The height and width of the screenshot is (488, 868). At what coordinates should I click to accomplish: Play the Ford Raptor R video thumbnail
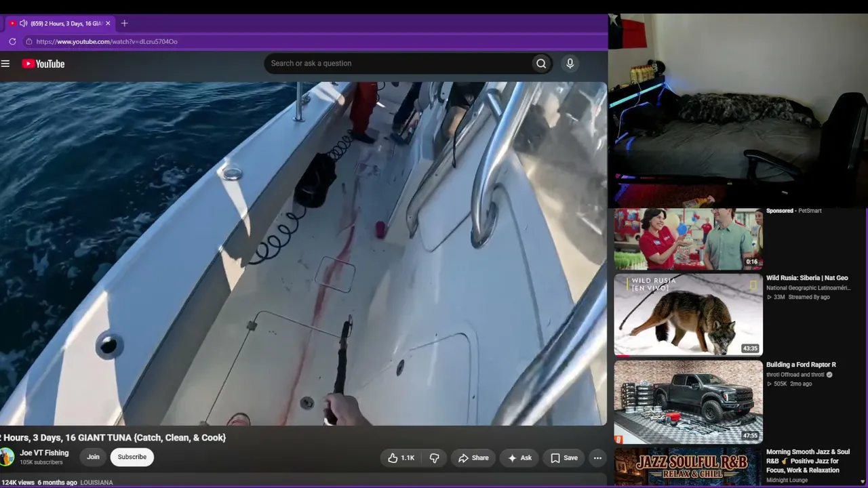click(688, 402)
